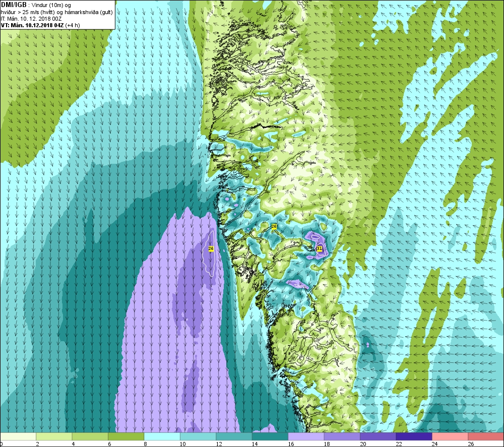The height and width of the screenshot is (447, 504).
Task: Click the legend tick label 20
Action: click(363, 444)
